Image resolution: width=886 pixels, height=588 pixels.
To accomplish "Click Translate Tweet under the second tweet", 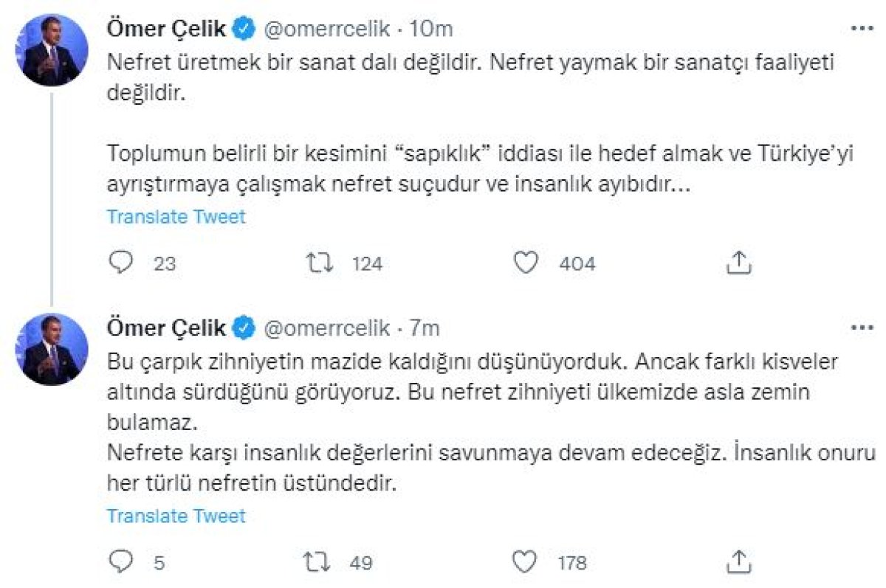I will [x=176, y=516].
